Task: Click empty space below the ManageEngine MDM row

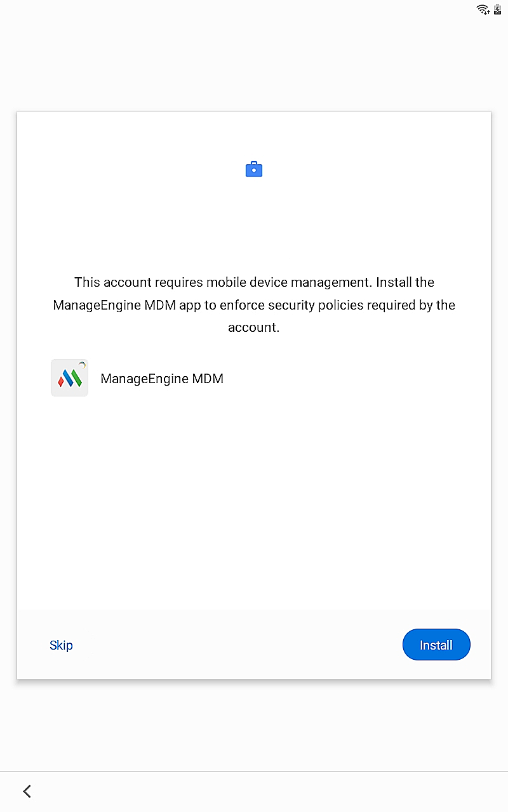Action: pyautogui.click(x=254, y=501)
